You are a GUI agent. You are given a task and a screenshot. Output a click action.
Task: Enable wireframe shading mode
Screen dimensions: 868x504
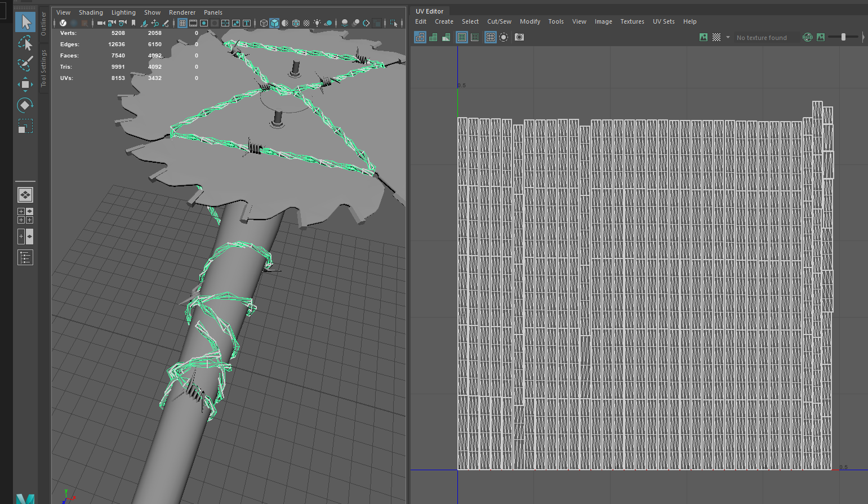(x=264, y=23)
